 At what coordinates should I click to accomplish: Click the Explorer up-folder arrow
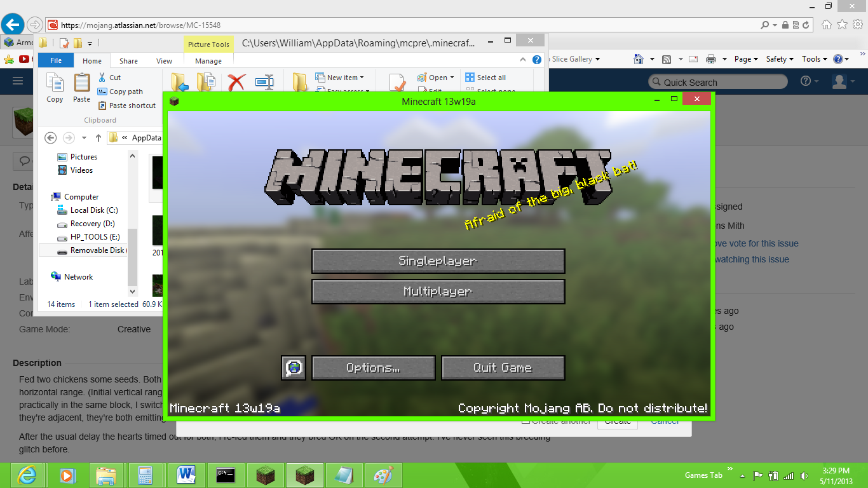98,138
